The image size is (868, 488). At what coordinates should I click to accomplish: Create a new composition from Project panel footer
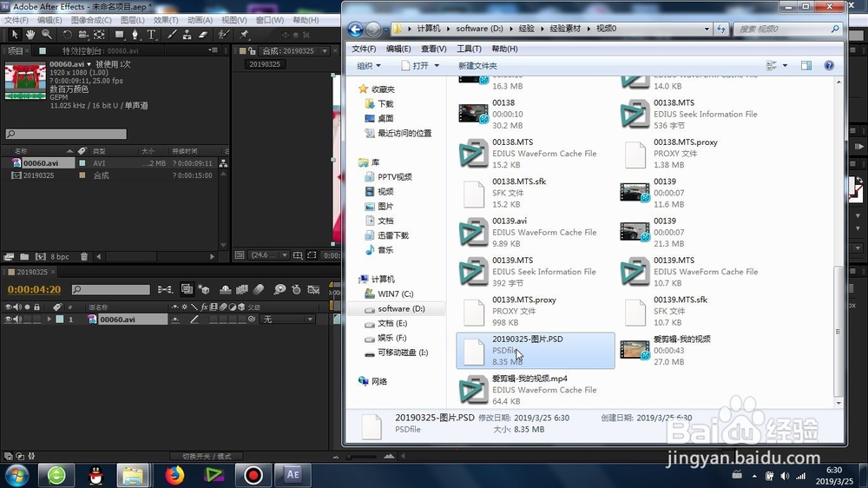[41, 256]
